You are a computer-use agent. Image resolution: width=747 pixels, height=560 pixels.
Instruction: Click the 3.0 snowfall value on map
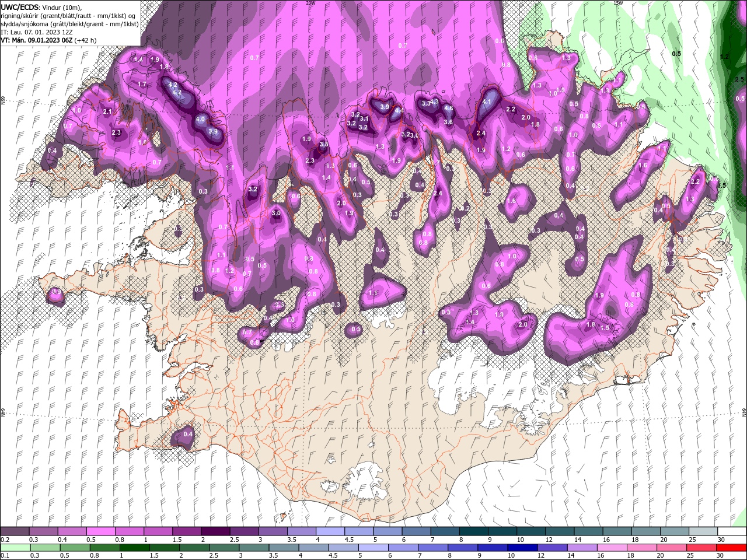click(x=276, y=213)
